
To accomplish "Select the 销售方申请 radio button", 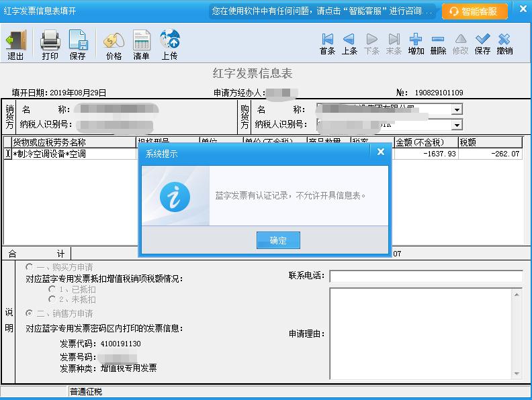I will [30, 313].
